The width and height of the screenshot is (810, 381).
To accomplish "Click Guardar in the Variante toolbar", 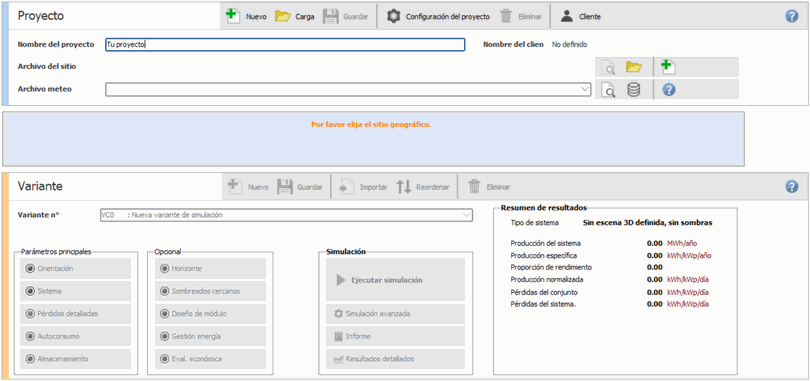I will tap(300, 187).
